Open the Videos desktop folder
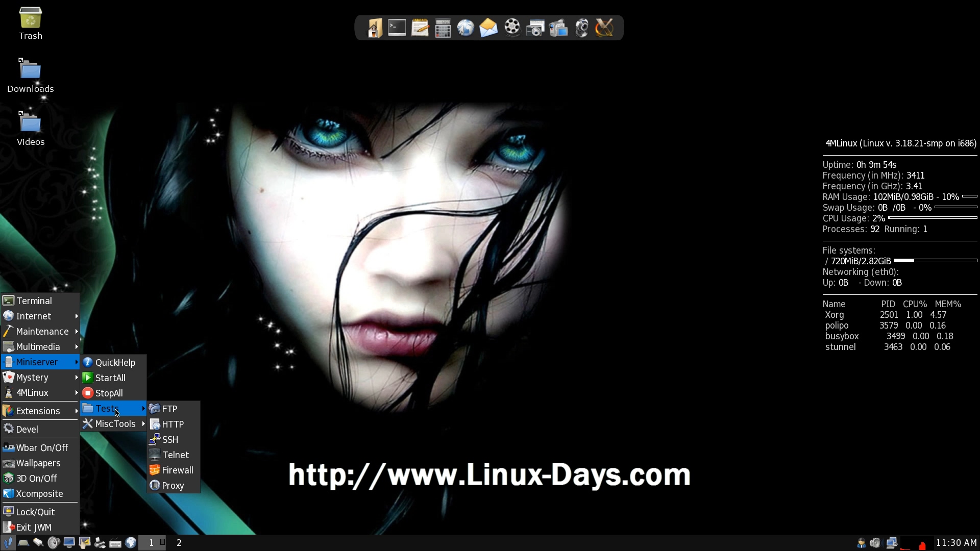Image resolution: width=980 pixels, height=551 pixels. click(x=31, y=129)
